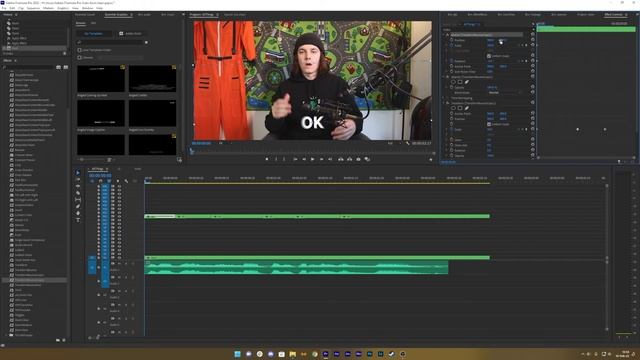
Task: Select the Hand tool
Action: (78, 213)
